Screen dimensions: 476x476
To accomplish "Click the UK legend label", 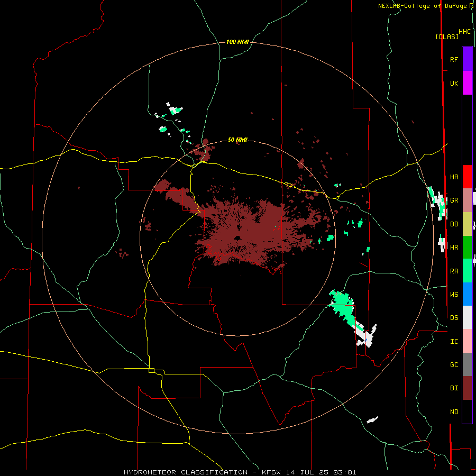I will click(454, 83).
